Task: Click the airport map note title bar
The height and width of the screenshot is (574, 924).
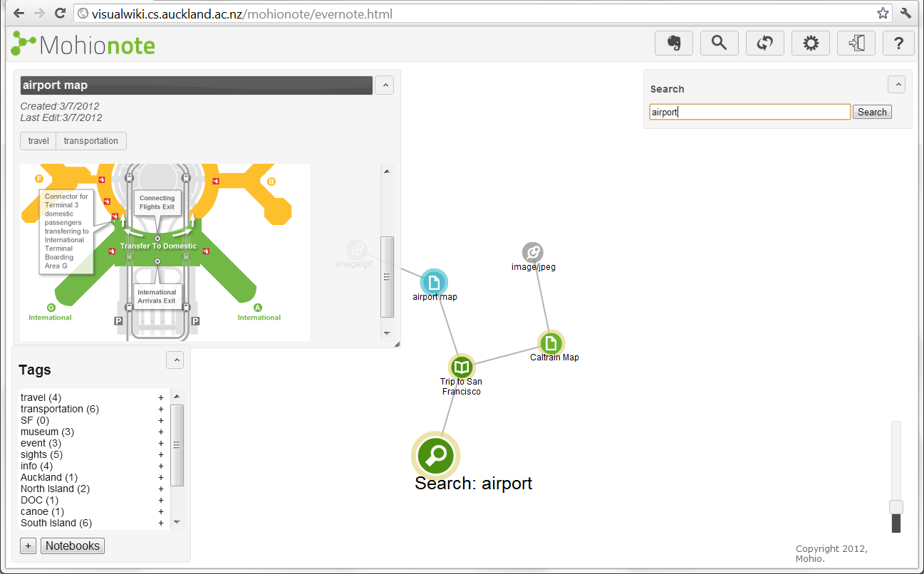Action: point(197,85)
